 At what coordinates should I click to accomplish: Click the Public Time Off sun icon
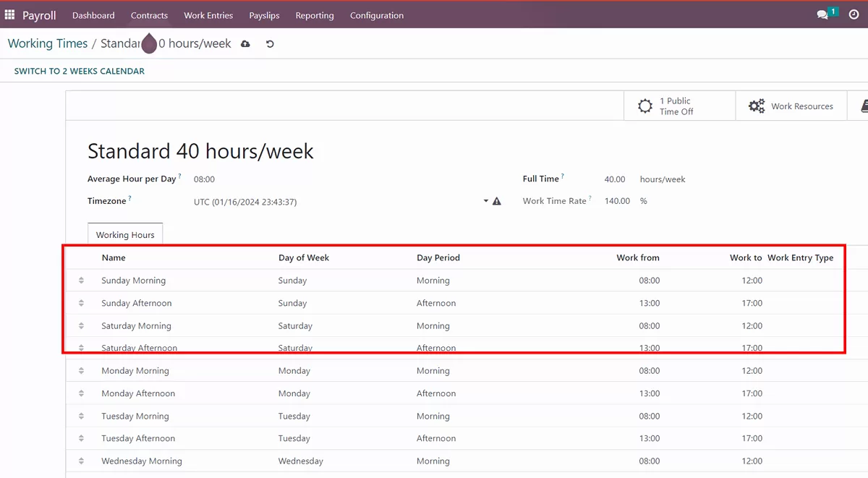(645, 106)
